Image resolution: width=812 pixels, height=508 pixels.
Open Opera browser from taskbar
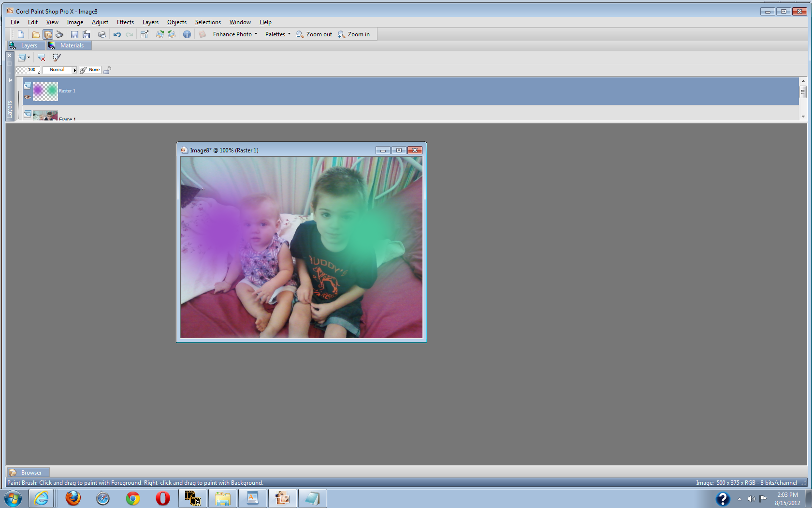point(163,498)
